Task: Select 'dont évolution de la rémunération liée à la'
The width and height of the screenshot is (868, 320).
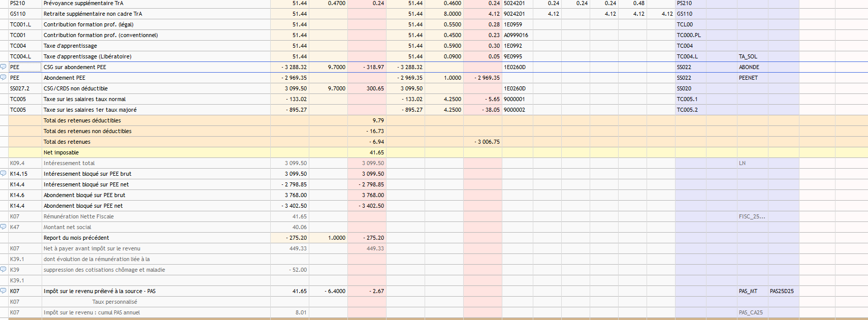Action: [97, 259]
